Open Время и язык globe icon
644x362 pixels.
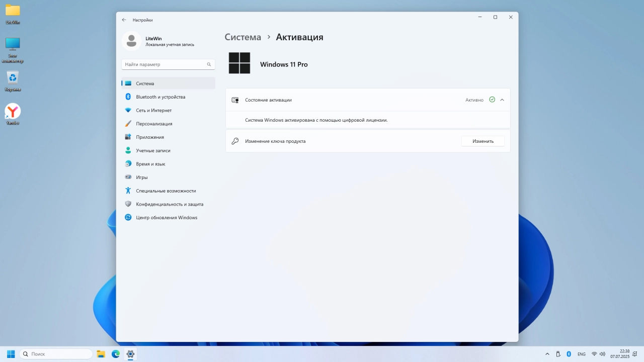pyautogui.click(x=128, y=164)
